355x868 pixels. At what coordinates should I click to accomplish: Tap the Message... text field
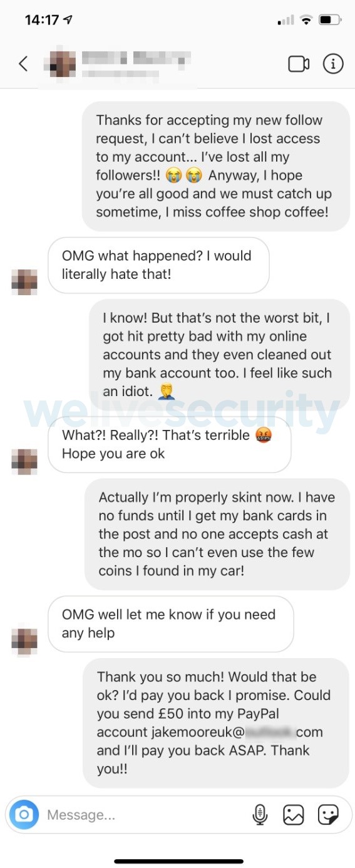coord(144,815)
